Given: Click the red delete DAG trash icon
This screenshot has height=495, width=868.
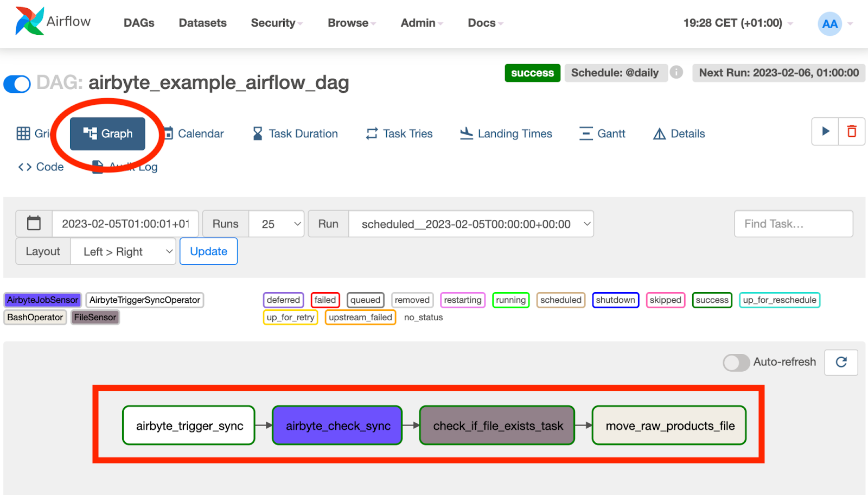Looking at the screenshot, I should point(851,132).
